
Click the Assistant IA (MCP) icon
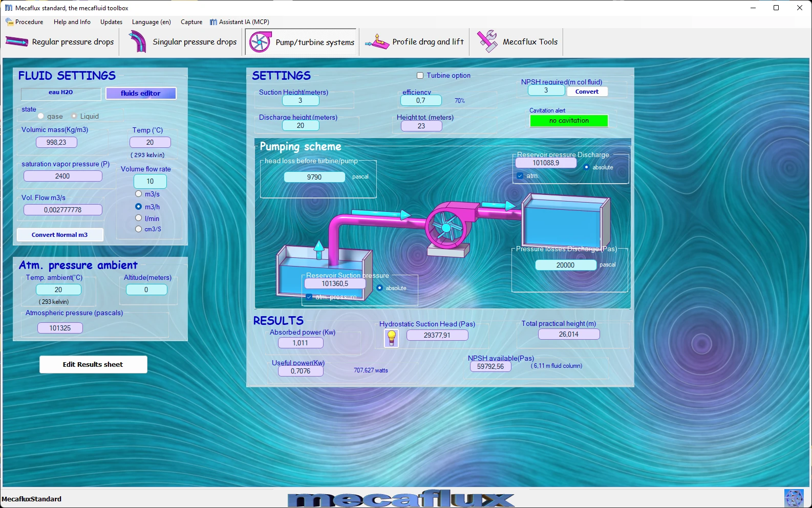(x=213, y=22)
